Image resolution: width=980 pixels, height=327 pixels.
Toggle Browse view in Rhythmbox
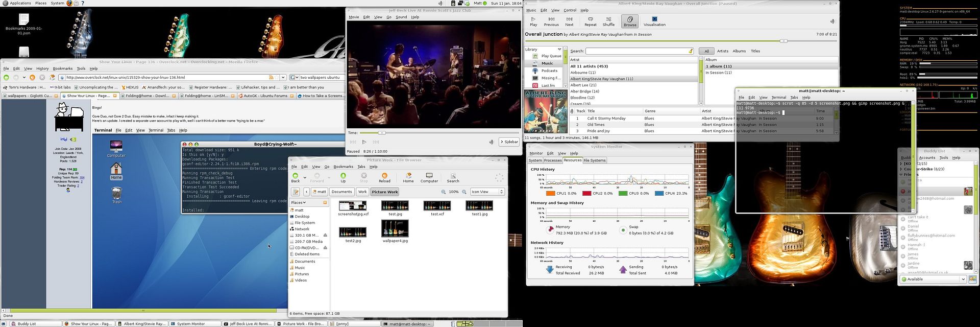pos(630,21)
